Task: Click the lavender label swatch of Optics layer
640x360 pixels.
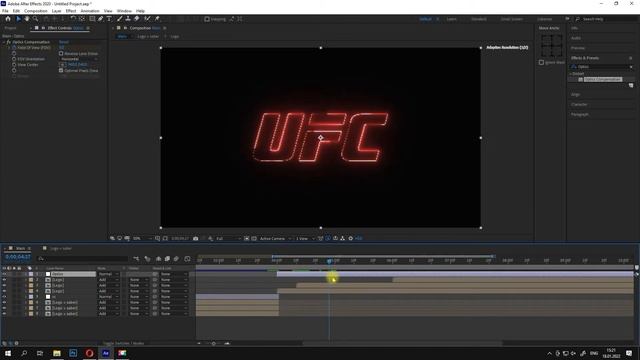Action: 31,274
